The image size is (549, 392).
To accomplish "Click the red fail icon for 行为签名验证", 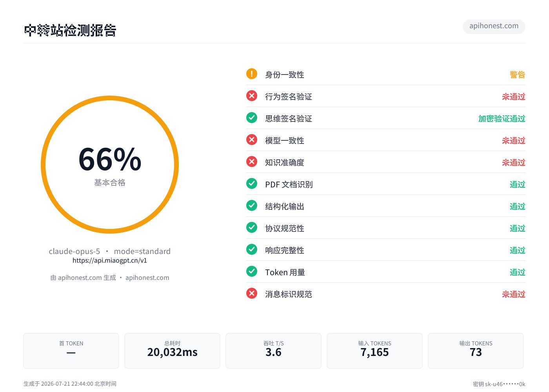I will point(252,96).
